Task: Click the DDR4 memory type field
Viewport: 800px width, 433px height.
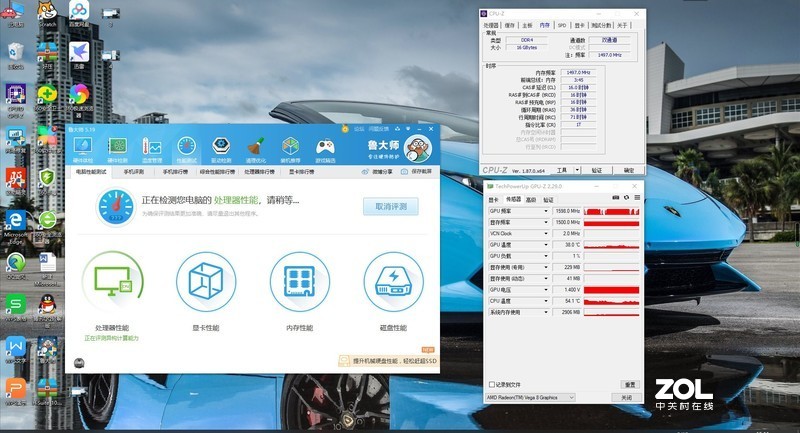Action: coord(527,40)
